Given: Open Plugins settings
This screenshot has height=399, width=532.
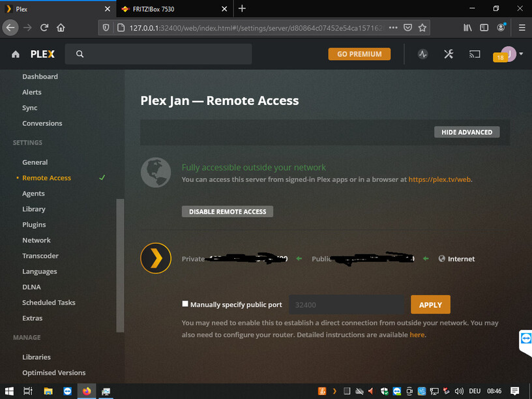Looking at the screenshot, I should coord(34,225).
